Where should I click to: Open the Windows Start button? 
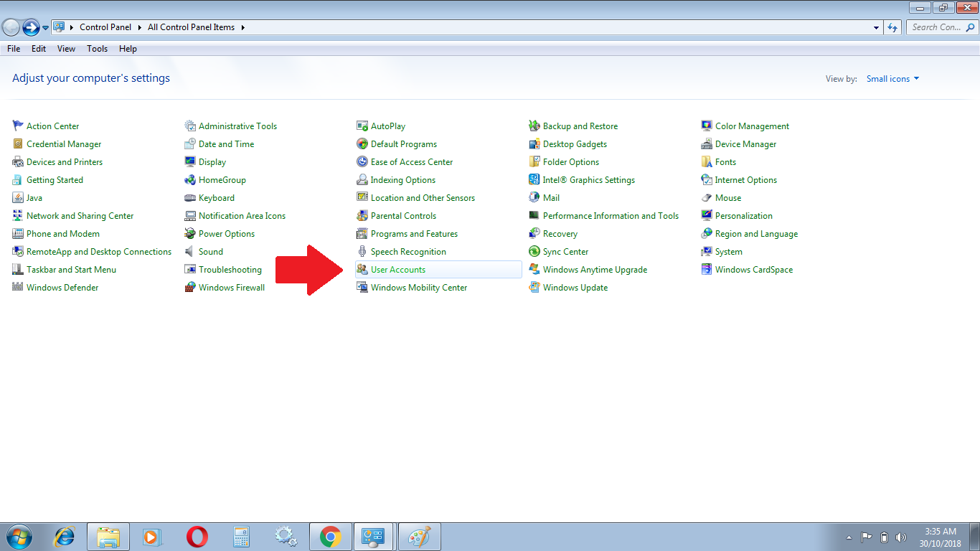point(19,537)
